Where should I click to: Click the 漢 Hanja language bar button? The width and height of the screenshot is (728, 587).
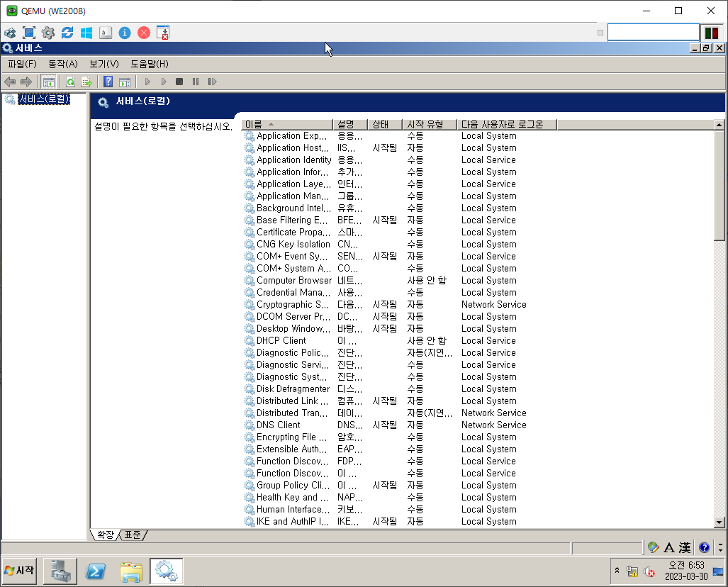[x=685, y=548]
